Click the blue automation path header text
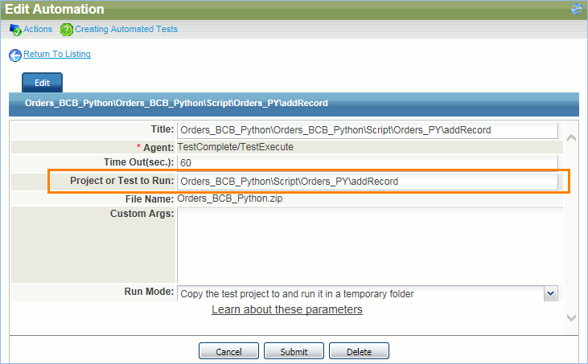The width and height of the screenshot is (588, 364). (176, 103)
